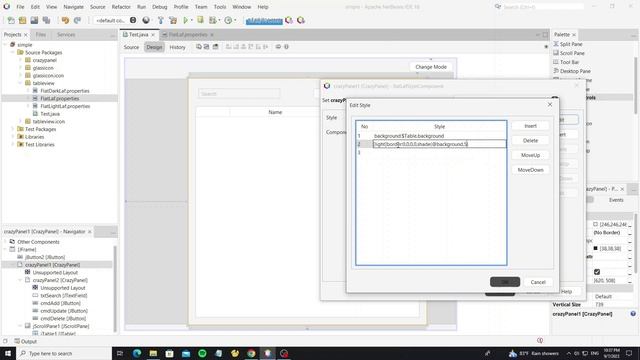Close the Edit Style dialog
Screen dimensions: 640x360
click(550, 104)
